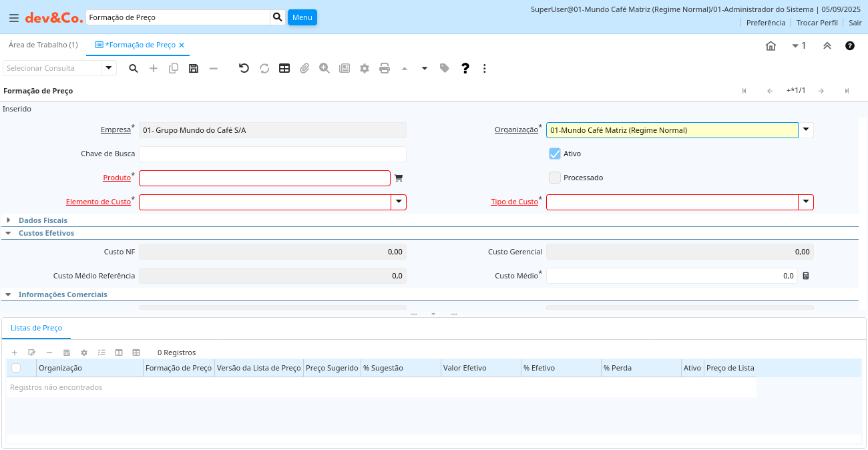The width and height of the screenshot is (868, 450).
Task: Click the Trocar Perfil link
Action: click(817, 23)
